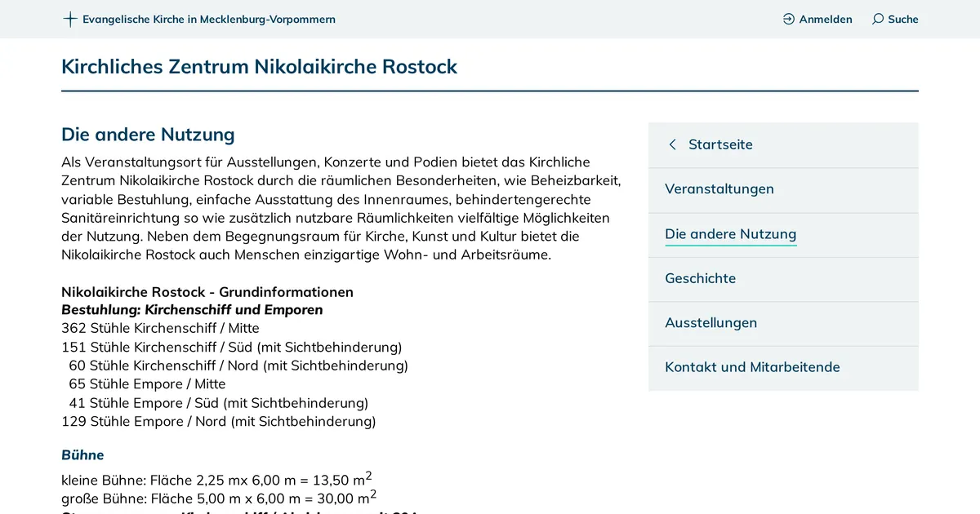Open the Suche search text

point(902,19)
